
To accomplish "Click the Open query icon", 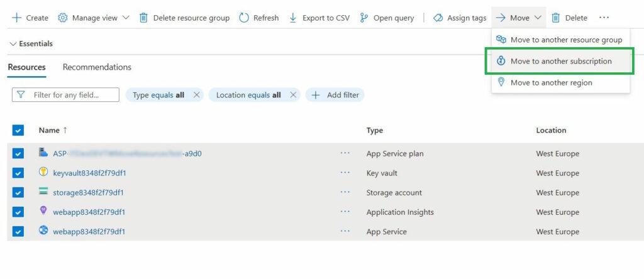I will pos(364,18).
